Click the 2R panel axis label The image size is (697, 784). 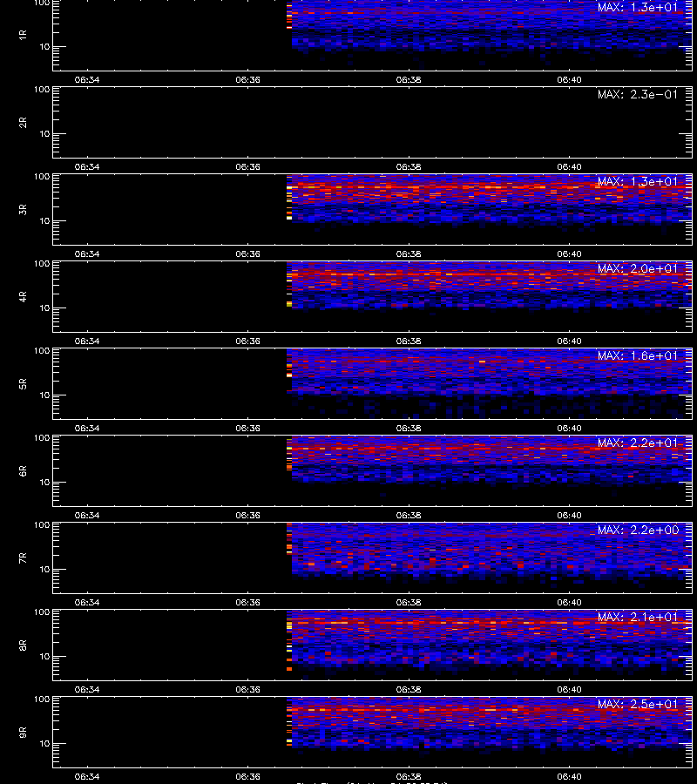[23, 123]
